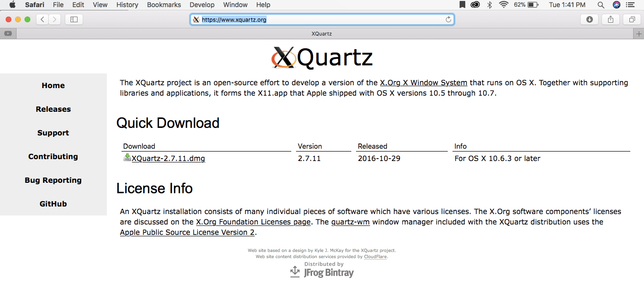
Task: Select the XQuartz tab
Action: click(322, 34)
